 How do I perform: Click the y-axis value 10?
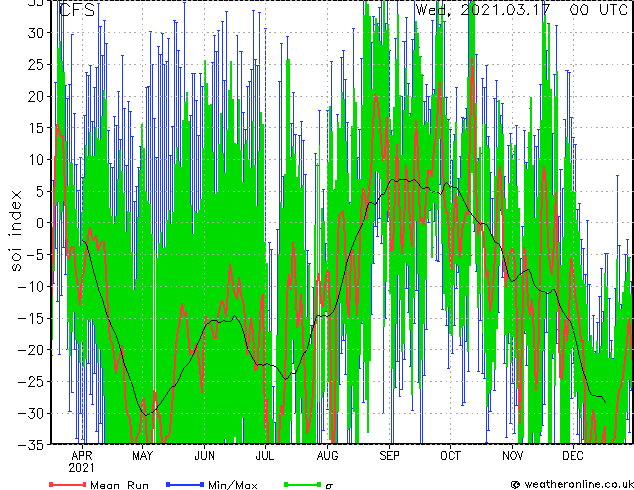point(36,160)
